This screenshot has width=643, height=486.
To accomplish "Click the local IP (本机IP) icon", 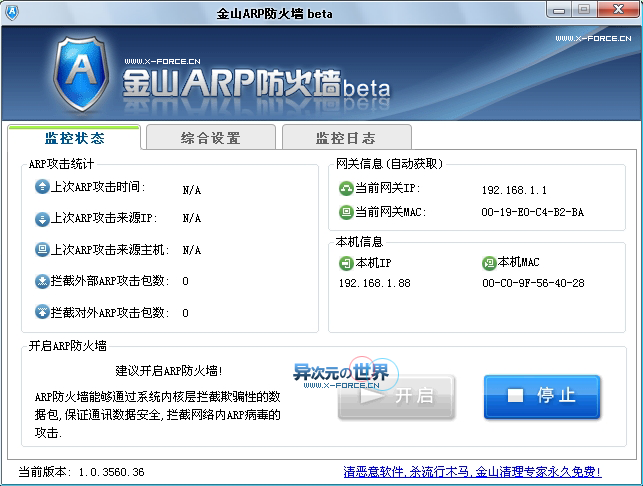I will (346, 263).
